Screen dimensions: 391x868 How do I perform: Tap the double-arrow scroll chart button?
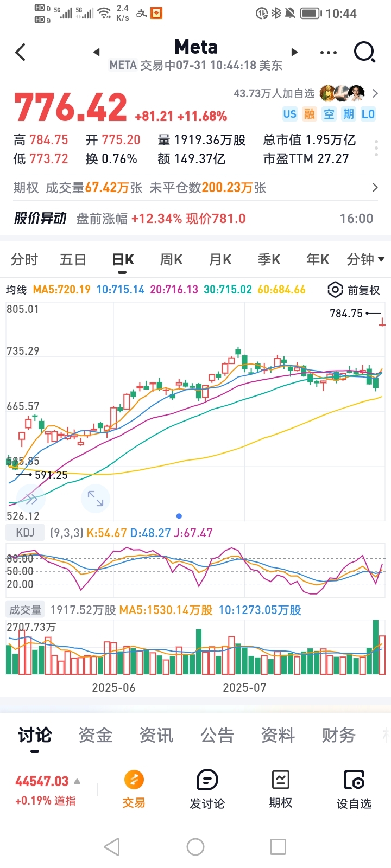[x=30, y=498]
